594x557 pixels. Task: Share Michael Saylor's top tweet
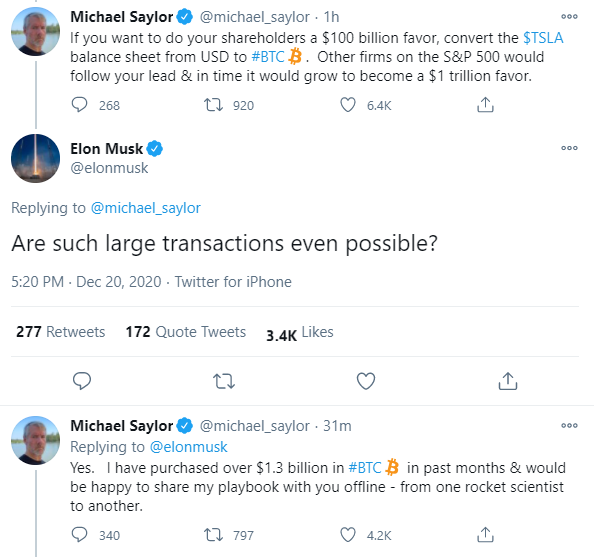click(485, 105)
